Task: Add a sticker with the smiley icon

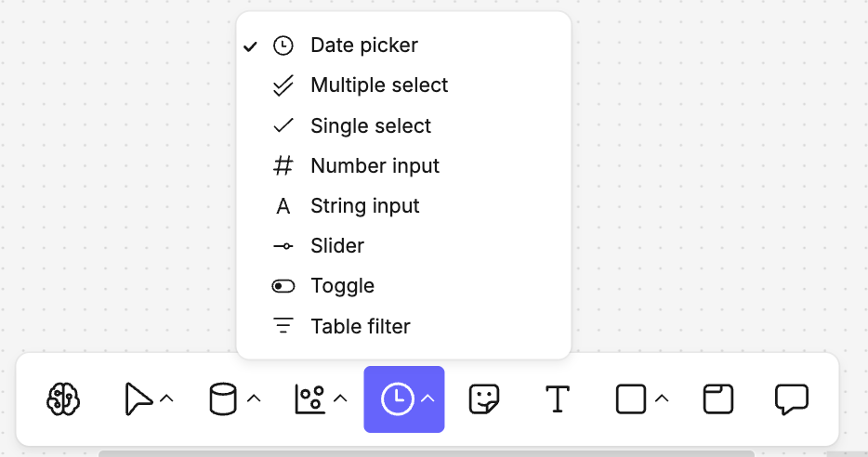Action: (x=484, y=399)
